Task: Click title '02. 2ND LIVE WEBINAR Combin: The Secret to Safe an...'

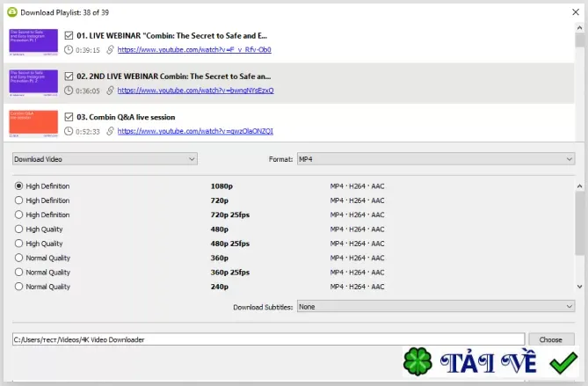Action: (x=174, y=76)
